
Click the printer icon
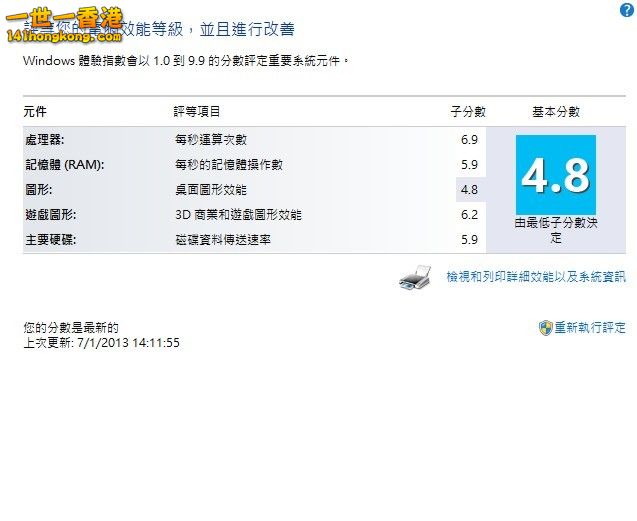[x=415, y=278]
